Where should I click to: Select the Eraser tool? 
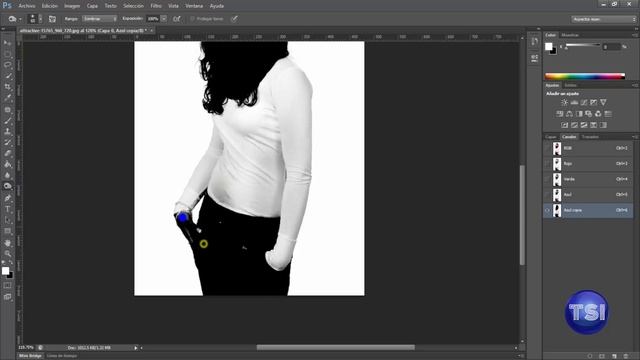tap(7, 153)
